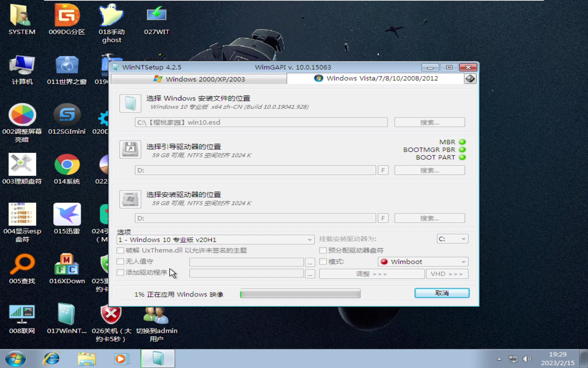Image resolution: width=588 pixels, height=368 pixels.
Task: Show hidden tray icons arrow
Action: click(499, 359)
